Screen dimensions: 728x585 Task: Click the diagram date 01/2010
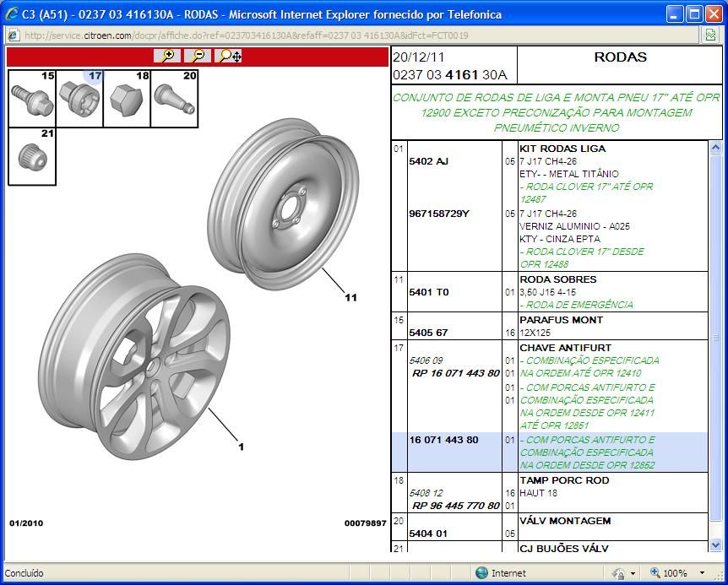[26, 523]
